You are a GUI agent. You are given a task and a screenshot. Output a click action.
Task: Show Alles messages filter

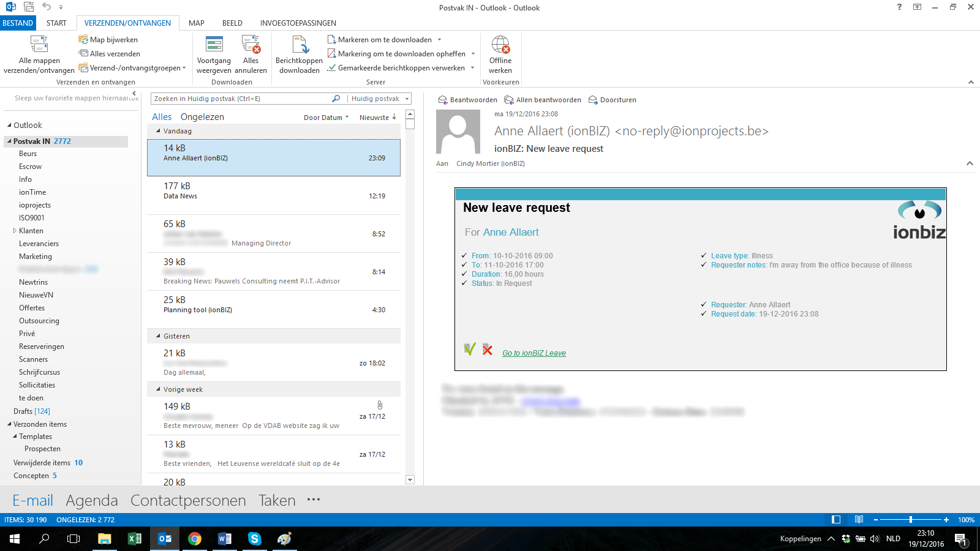pyautogui.click(x=162, y=117)
